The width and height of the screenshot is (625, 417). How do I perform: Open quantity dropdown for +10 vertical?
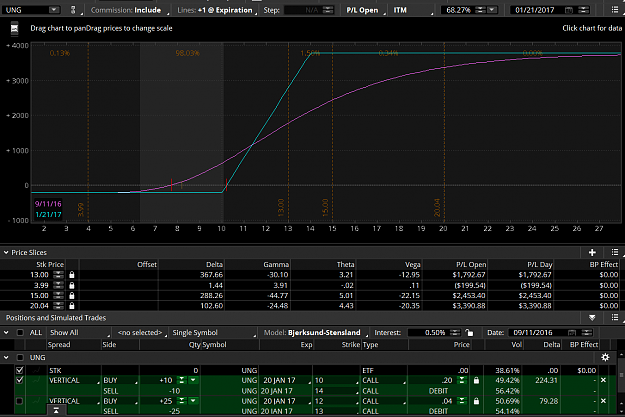(x=193, y=380)
